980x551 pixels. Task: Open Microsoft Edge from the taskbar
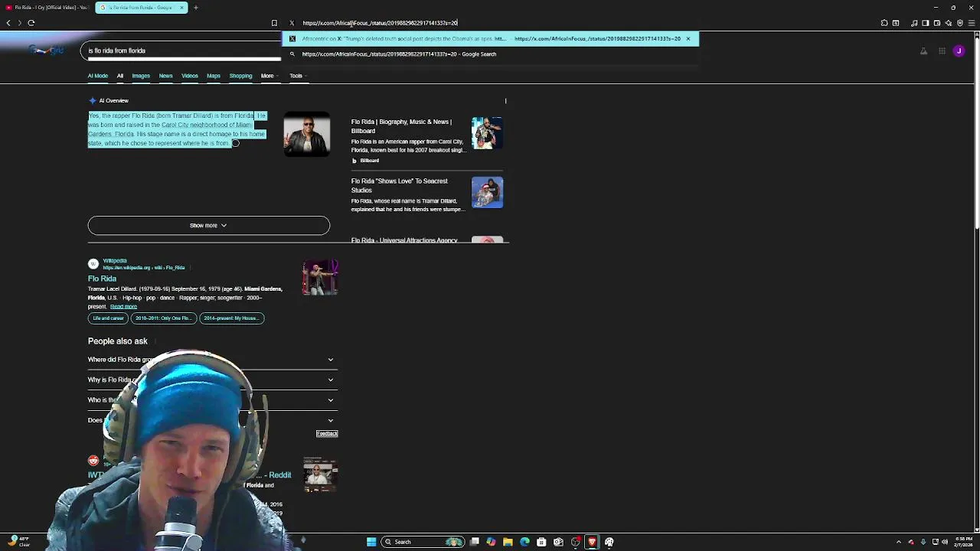(x=524, y=542)
